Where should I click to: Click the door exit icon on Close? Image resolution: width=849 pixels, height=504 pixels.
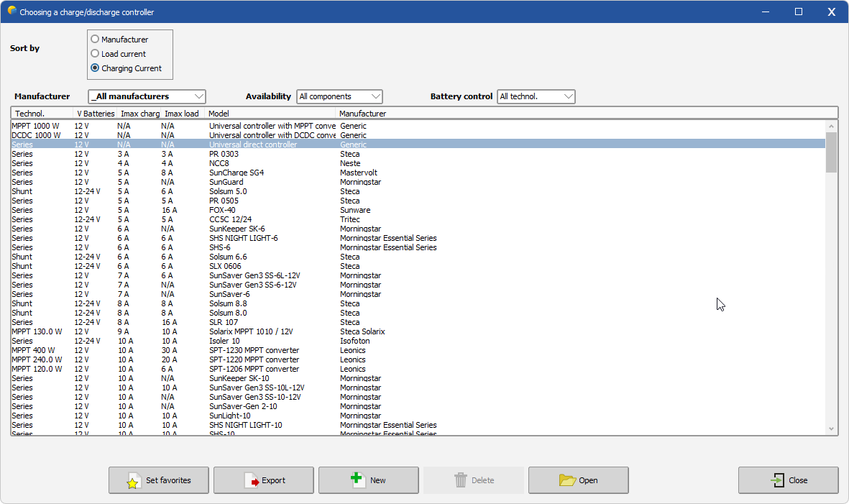[x=778, y=480]
